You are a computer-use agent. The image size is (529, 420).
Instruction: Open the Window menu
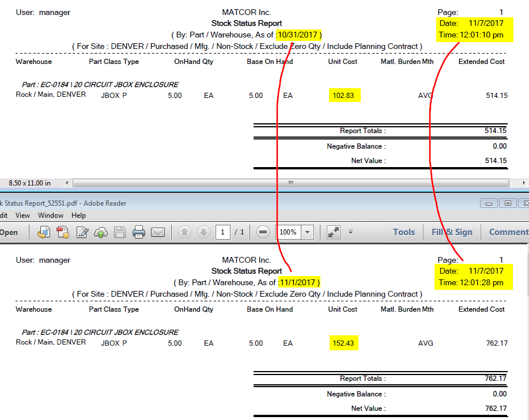[x=51, y=215]
